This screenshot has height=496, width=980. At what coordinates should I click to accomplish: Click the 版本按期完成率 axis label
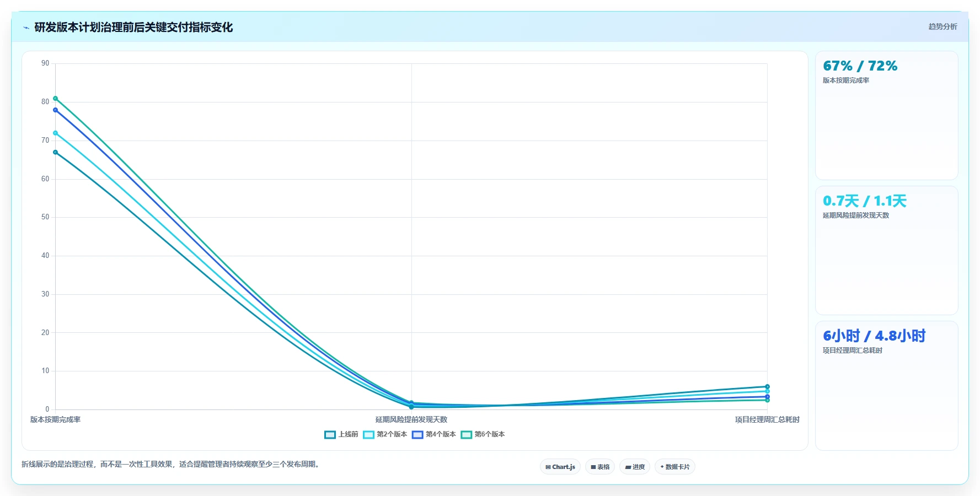point(55,419)
